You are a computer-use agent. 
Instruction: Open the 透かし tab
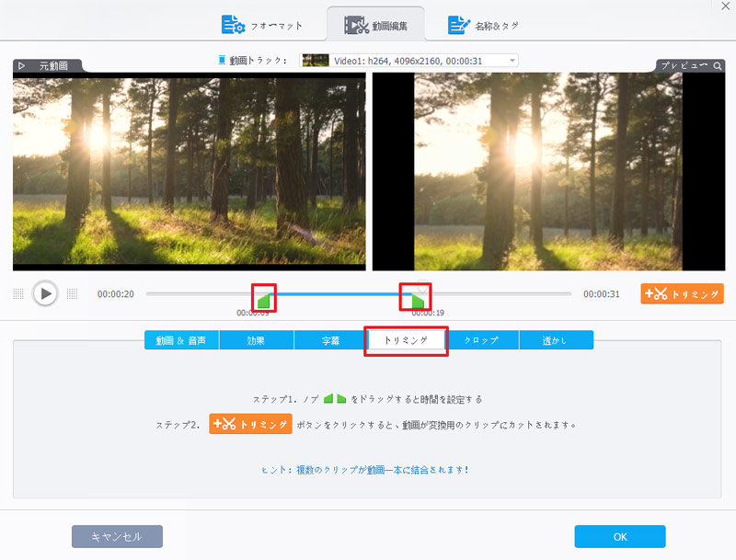[x=556, y=340]
